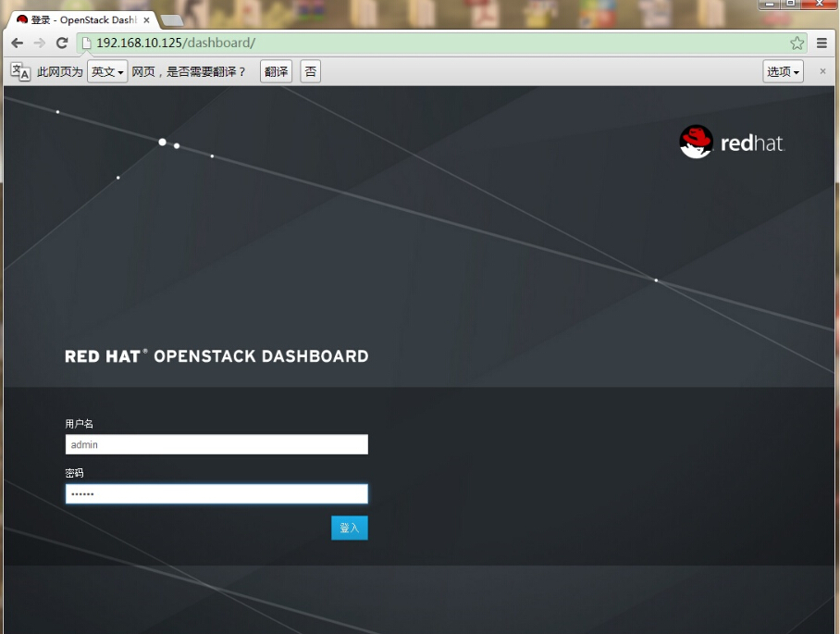Viewport: 840px width, 634px height.
Task: Click the Red Hat logo
Action: (x=733, y=142)
